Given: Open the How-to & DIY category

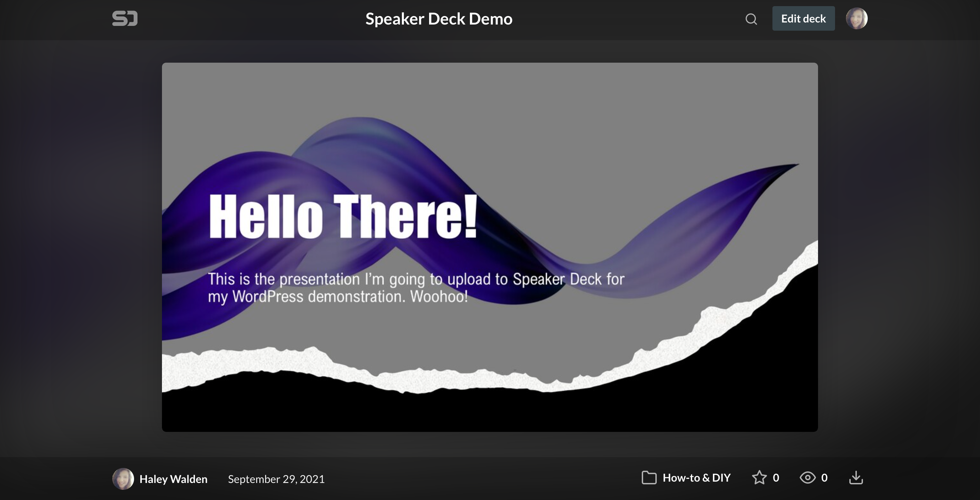Looking at the screenshot, I should click(696, 478).
